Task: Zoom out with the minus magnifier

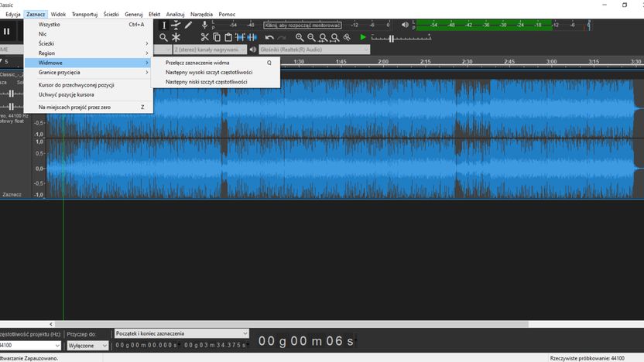Action: point(311,37)
